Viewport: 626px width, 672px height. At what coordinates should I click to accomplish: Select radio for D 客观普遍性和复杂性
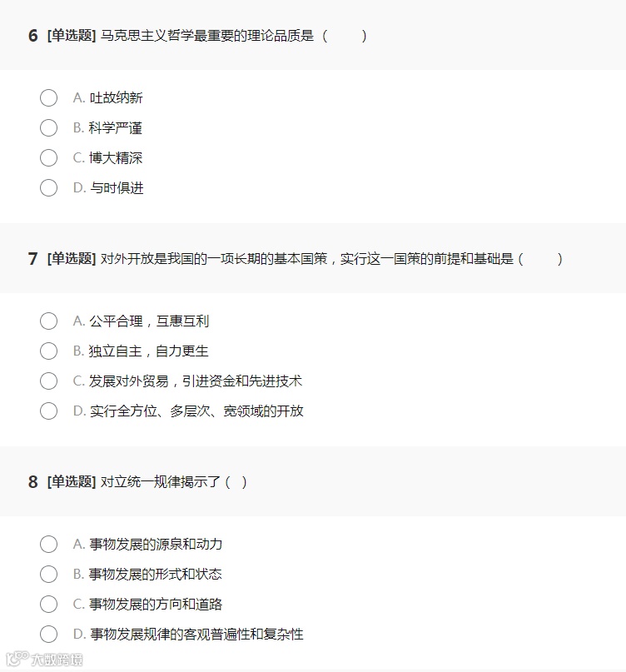[x=48, y=635]
